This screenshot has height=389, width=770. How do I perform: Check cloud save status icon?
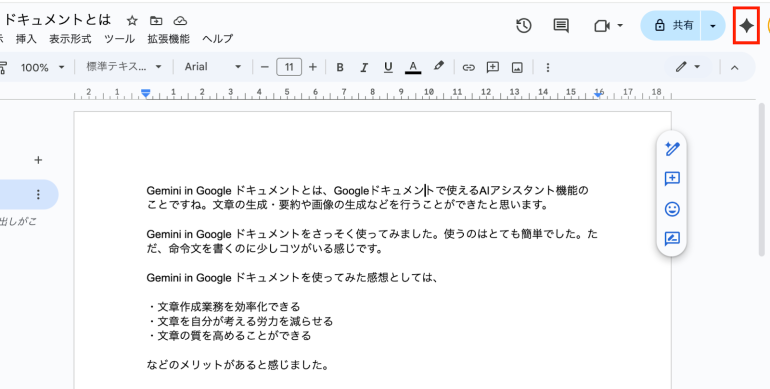coord(180,21)
